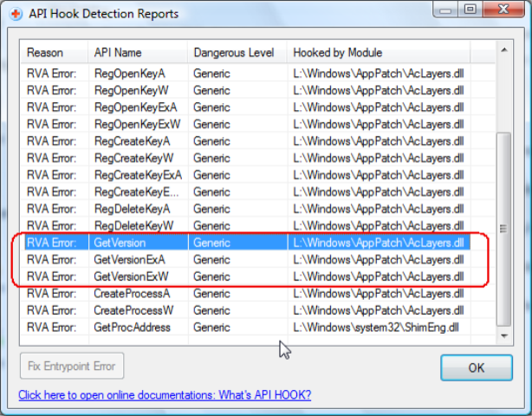The width and height of the screenshot is (532, 416).
Task: Close the API Hook Detection Reports window
Action: tap(503, 10)
